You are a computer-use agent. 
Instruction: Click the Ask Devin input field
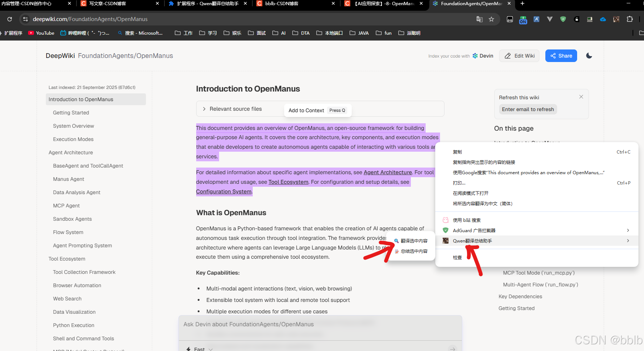point(320,324)
